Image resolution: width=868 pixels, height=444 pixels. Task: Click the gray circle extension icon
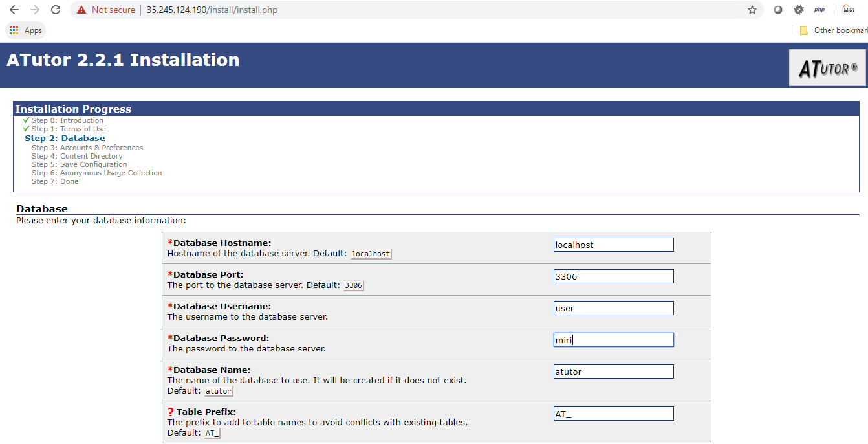tap(778, 10)
